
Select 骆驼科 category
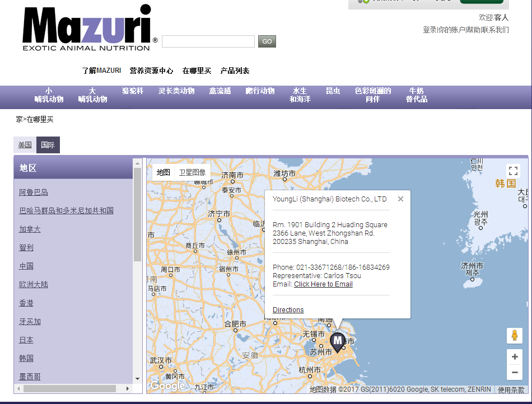[x=133, y=91]
